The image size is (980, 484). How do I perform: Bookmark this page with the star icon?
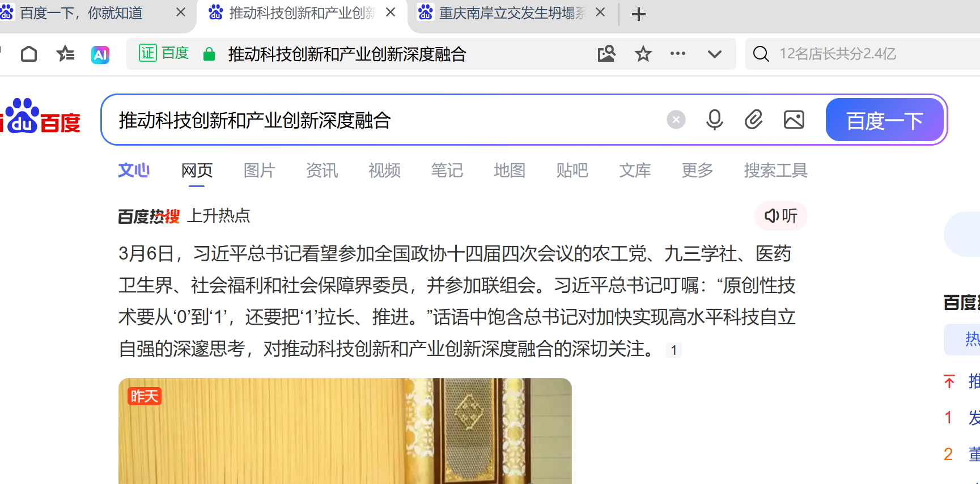point(643,54)
